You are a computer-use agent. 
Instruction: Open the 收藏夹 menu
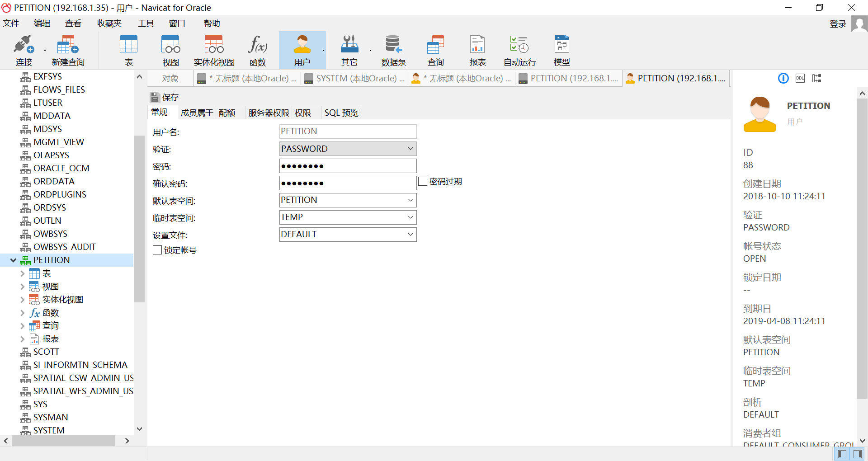pos(109,24)
